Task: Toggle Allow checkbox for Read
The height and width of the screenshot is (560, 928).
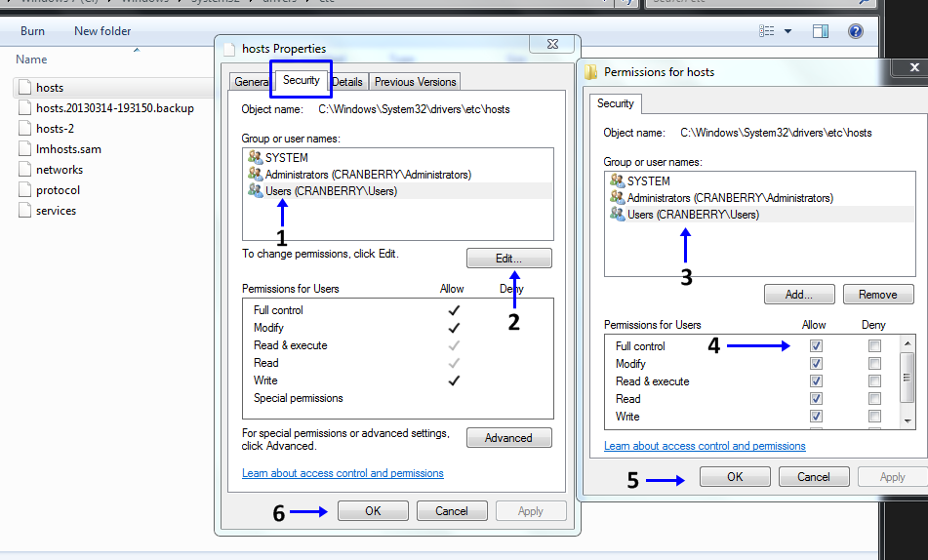Action: 816,399
